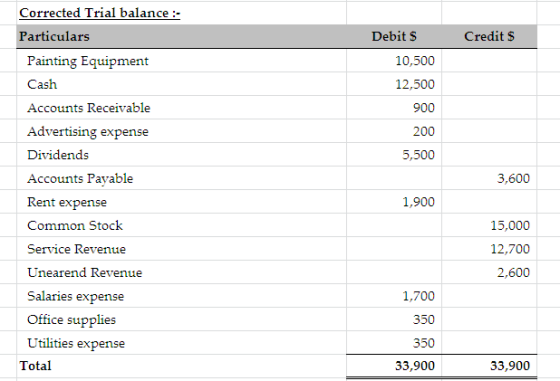The width and height of the screenshot is (560, 381).
Task: Select the 350 value for Utilities expense
Action: (424, 344)
